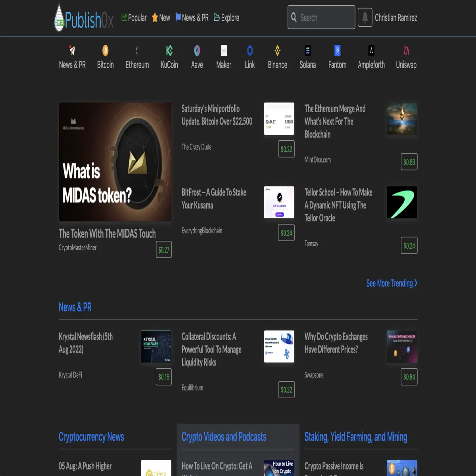This screenshot has height=476, width=476.
Task: Click the KuCoin logo icon
Action: point(169,50)
